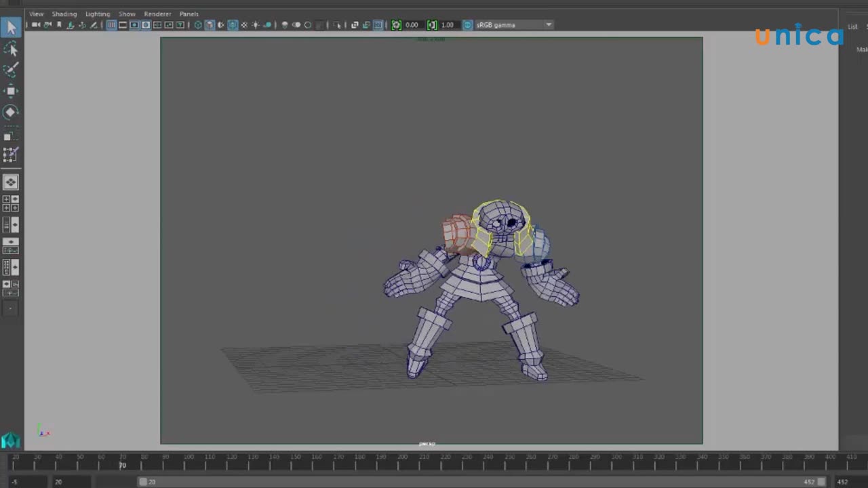Choose the Paint Selection tool
Screen dimensions: 868x488
[11, 70]
